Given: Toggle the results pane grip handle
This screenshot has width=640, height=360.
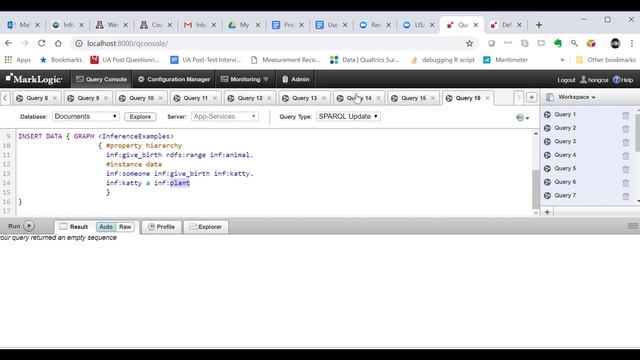Looking at the screenshot, I should (x=633, y=226).
